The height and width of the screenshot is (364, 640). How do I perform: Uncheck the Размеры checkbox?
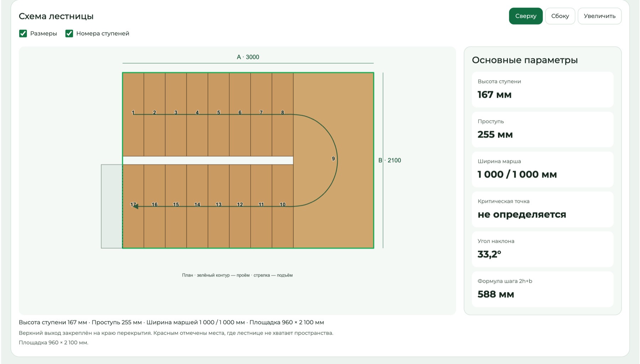(x=23, y=33)
